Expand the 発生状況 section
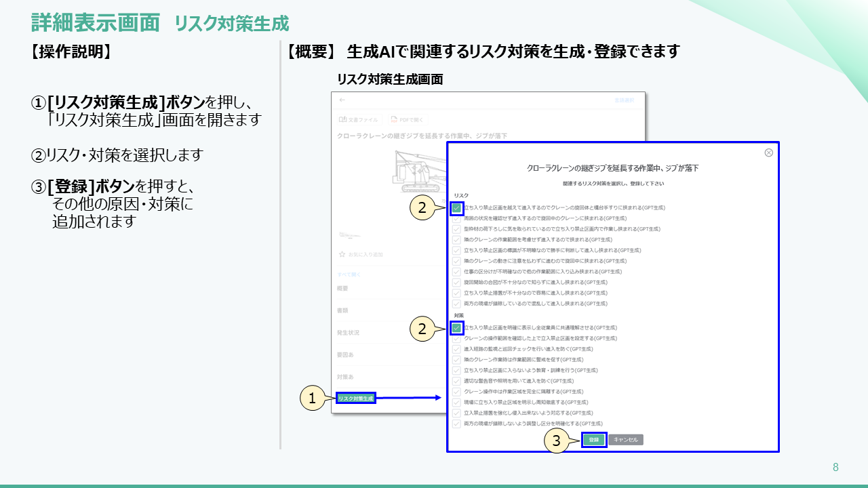Image resolution: width=868 pixels, height=488 pixels. tap(349, 333)
